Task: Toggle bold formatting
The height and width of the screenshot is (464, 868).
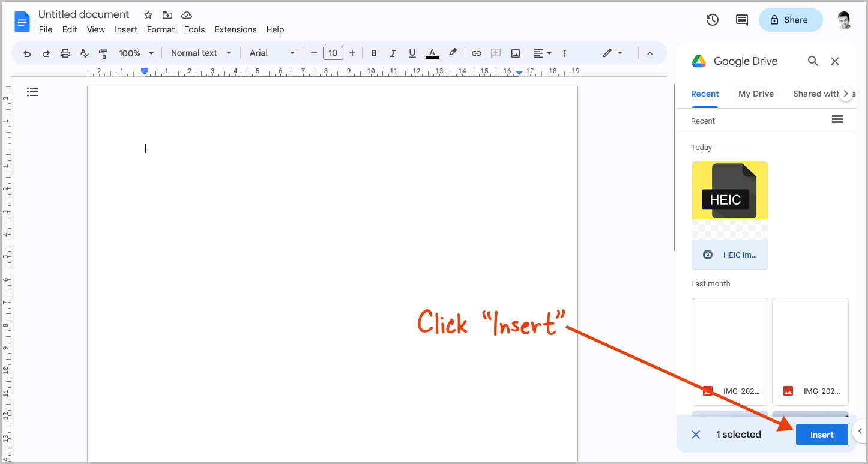Action: [x=373, y=53]
